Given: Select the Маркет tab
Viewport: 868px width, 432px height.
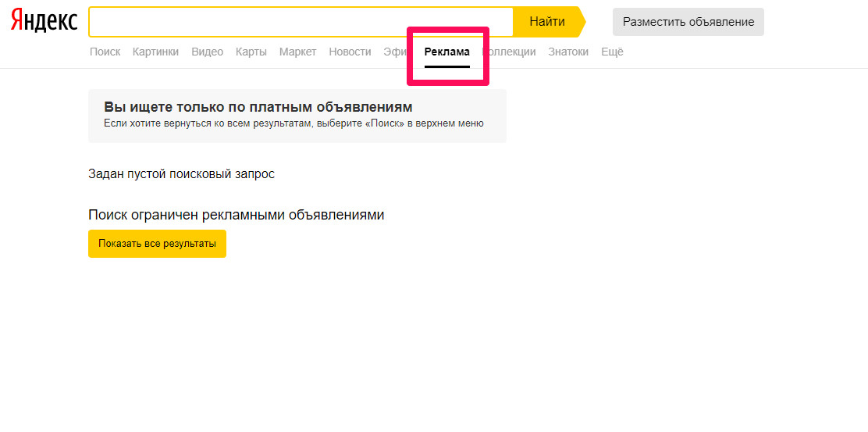Looking at the screenshot, I should [298, 52].
